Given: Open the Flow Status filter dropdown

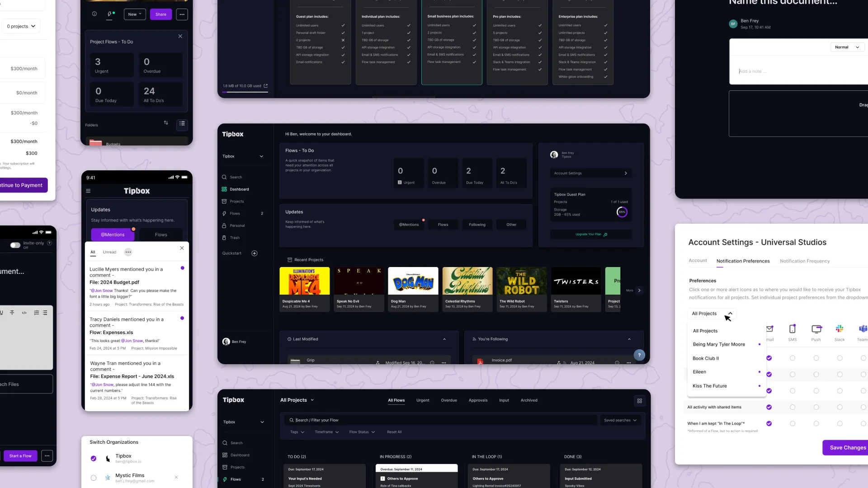Looking at the screenshot, I should pyautogui.click(x=362, y=432).
